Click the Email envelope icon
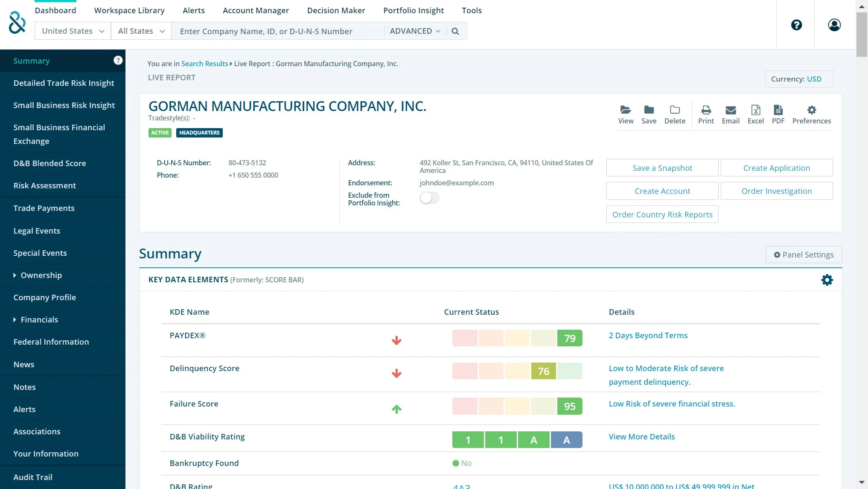This screenshot has width=868, height=489. tap(731, 110)
